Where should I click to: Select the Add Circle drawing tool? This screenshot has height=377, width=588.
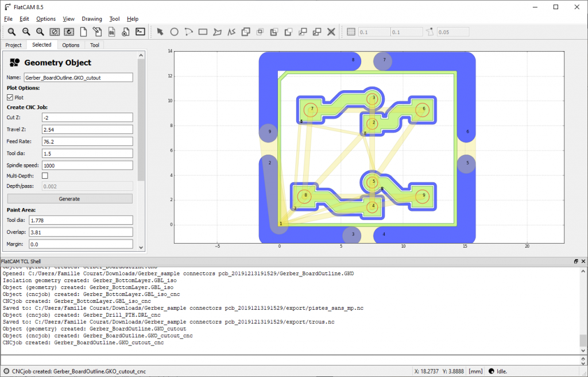click(x=175, y=32)
